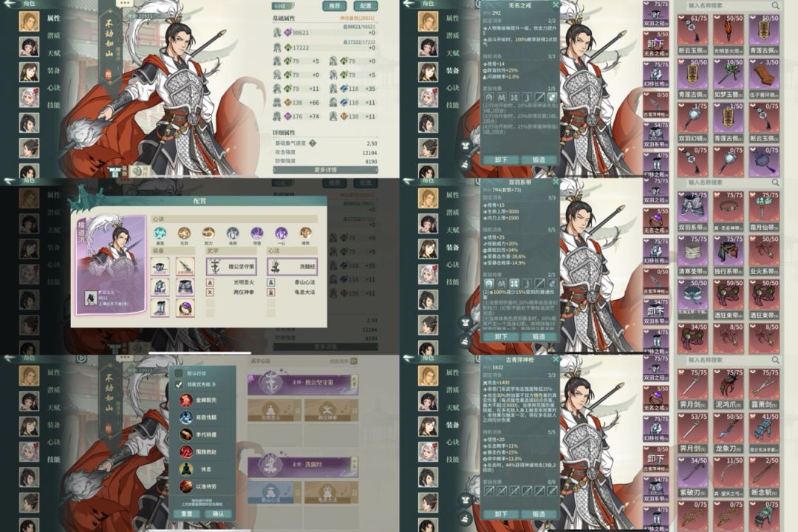The width and height of the screenshot is (798, 532).
Task: Click 锻造 button in 双羽系带 tooltip
Action: click(x=538, y=336)
